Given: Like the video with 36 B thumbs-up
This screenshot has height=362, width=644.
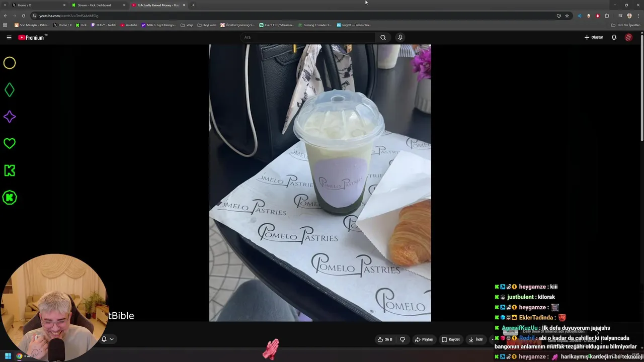Looking at the screenshot, I should coord(385,339).
